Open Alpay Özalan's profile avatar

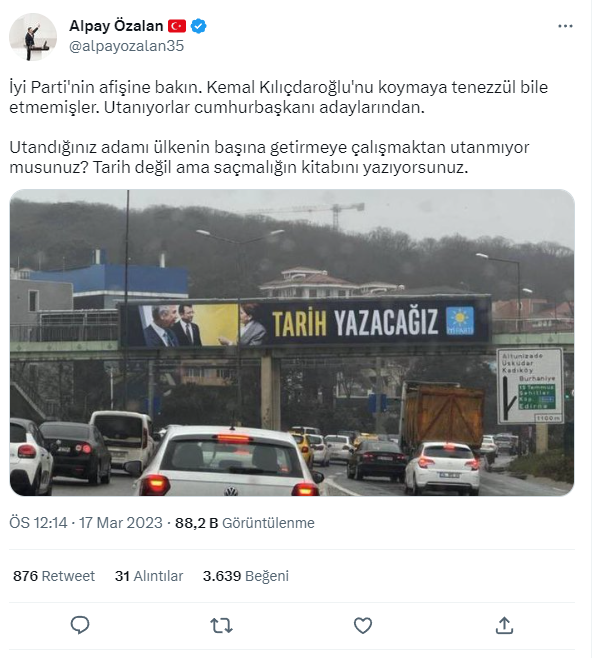click(x=33, y=37)
